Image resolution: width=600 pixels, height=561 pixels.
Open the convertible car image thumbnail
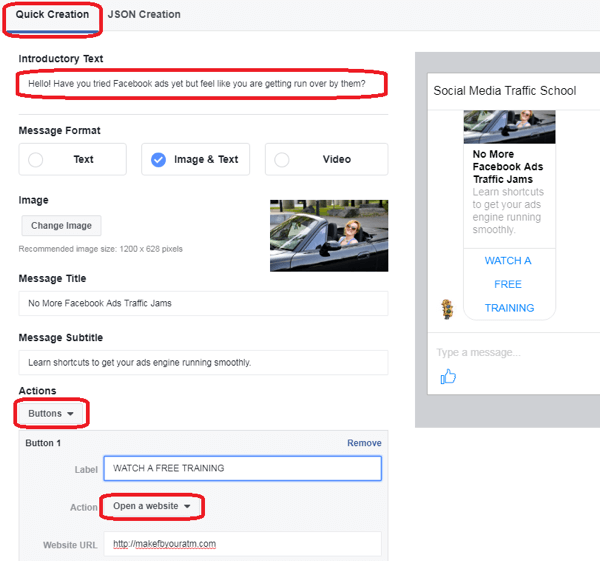(329, 236)
